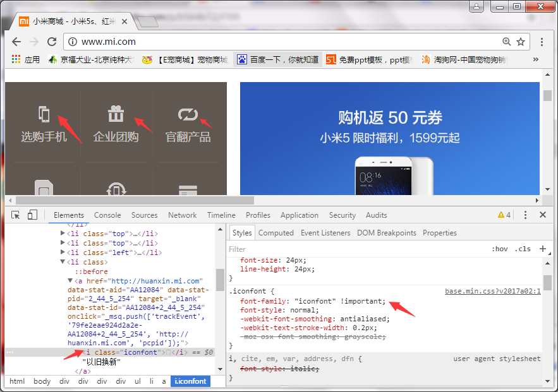Collapse the huanxin.mi.com anchor node

pos(70,280)
